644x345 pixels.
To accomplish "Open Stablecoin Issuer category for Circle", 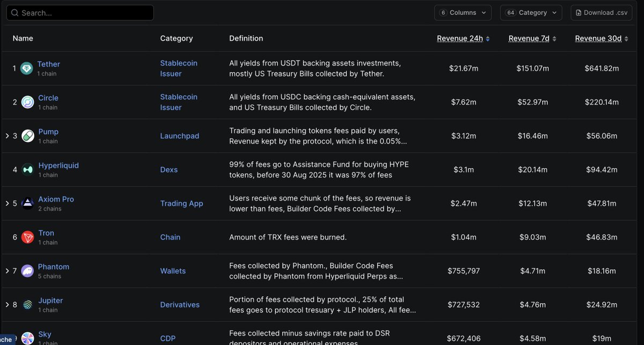I will (179, 102).
